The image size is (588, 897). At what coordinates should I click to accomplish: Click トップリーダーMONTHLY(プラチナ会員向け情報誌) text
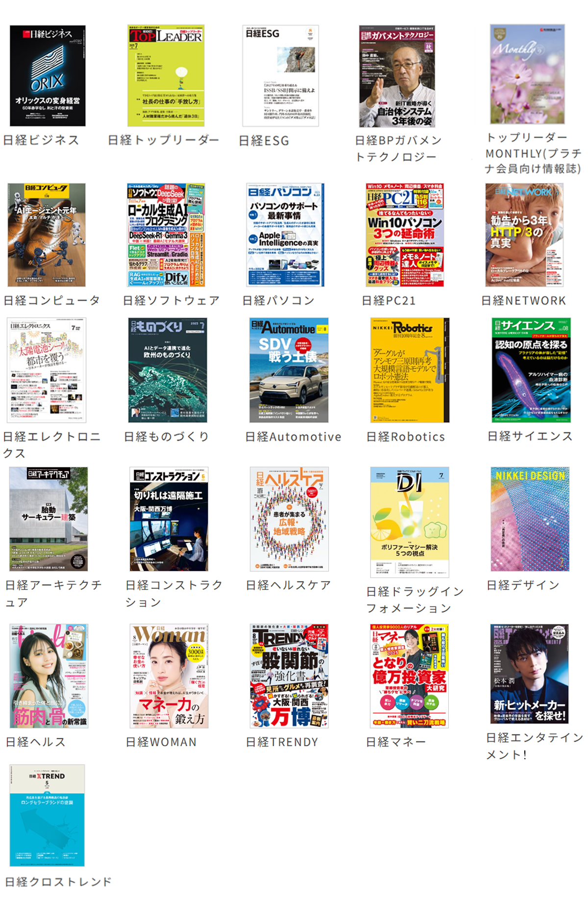[x=533, y=153]
